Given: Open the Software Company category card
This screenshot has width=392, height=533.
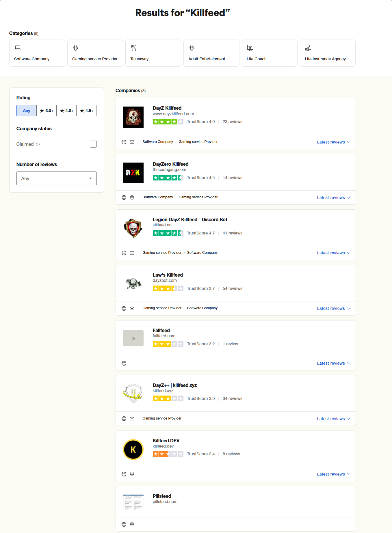Looking at the screenshot, I should coord(37,53).
